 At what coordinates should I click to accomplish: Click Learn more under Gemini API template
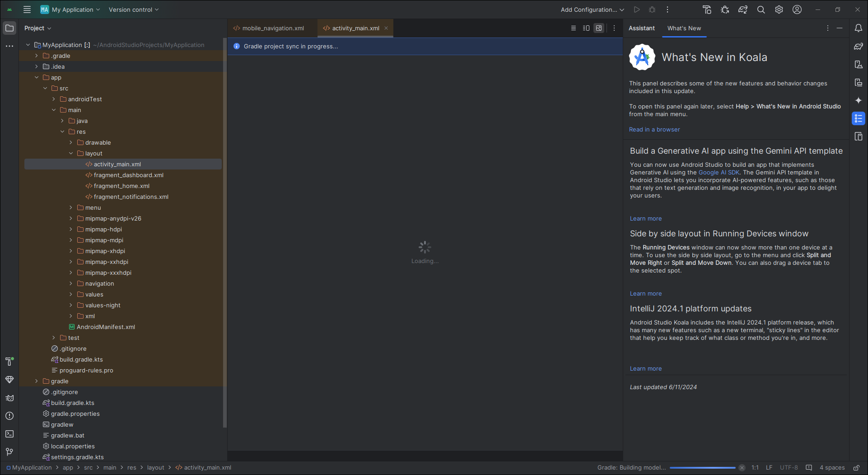[646, 219]
